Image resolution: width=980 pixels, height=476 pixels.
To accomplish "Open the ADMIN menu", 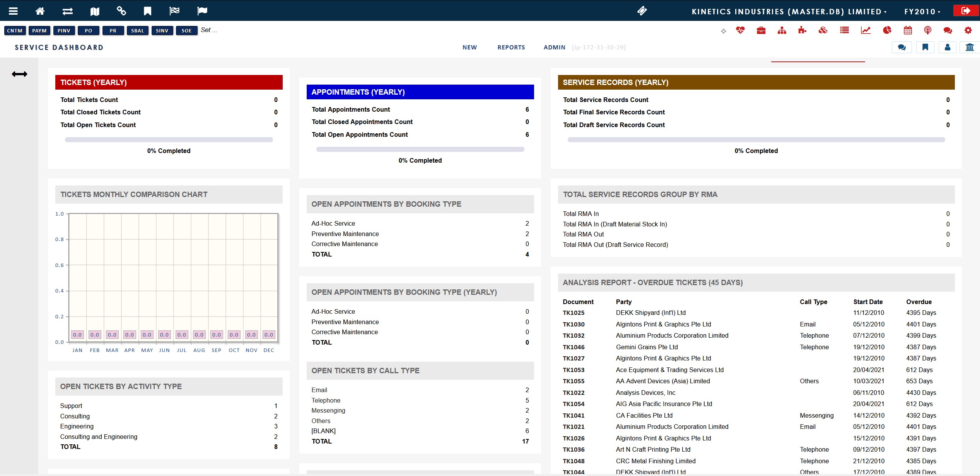I will pos(554,47).
